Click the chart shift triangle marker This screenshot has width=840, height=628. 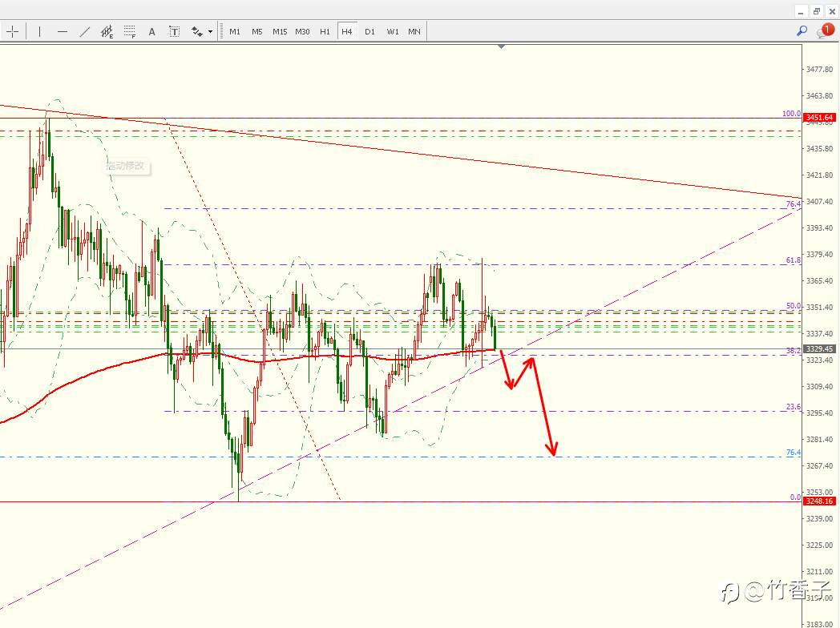tap(502, 46)
